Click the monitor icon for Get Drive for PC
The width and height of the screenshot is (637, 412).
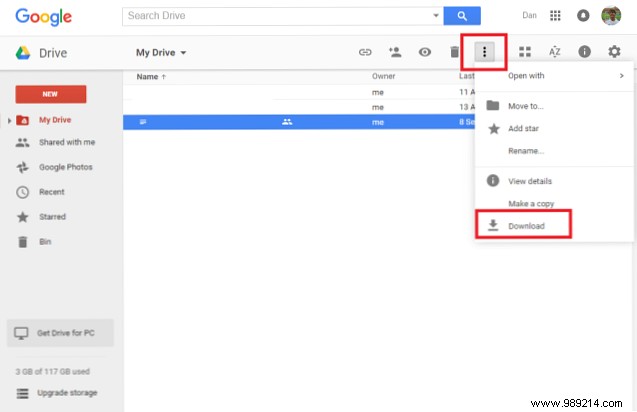coord(21,334)
